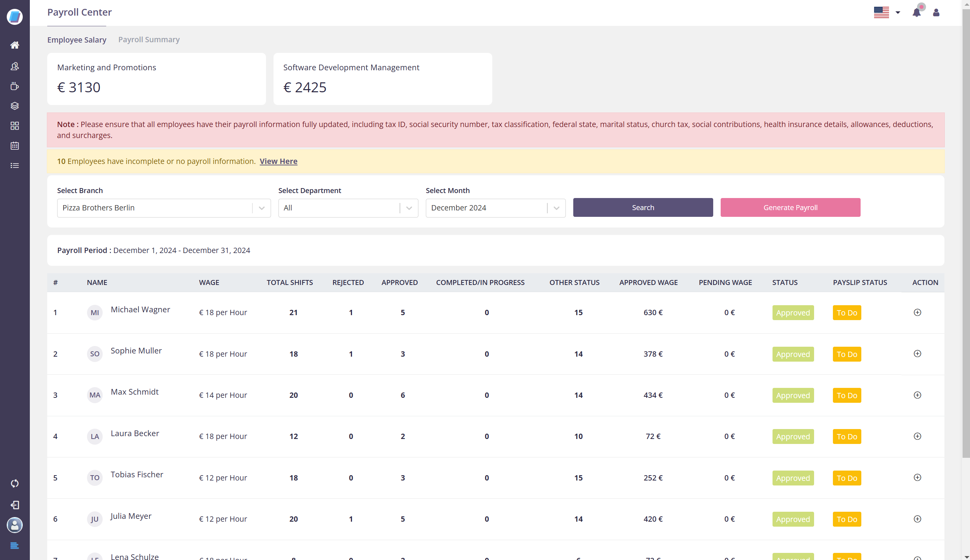Click the Generate Payroll button

[790, 207]
